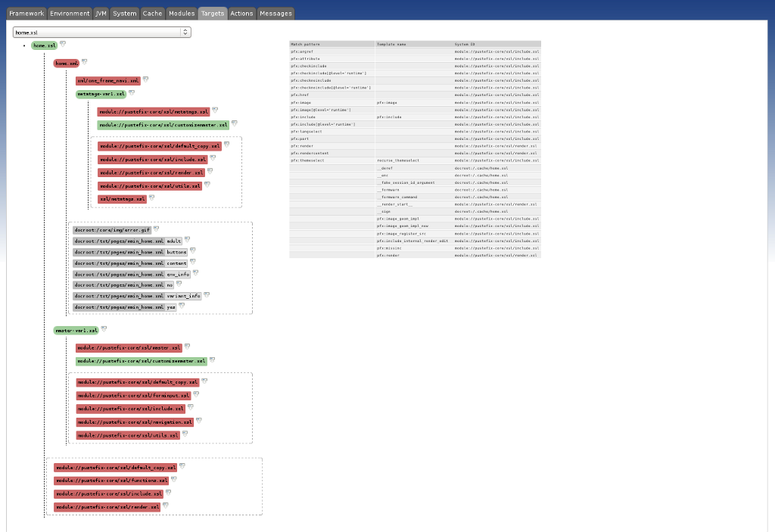
Task: Click the red xsl/metatags.xsl node
Action: pyautogui.click(x=122, y=199)
